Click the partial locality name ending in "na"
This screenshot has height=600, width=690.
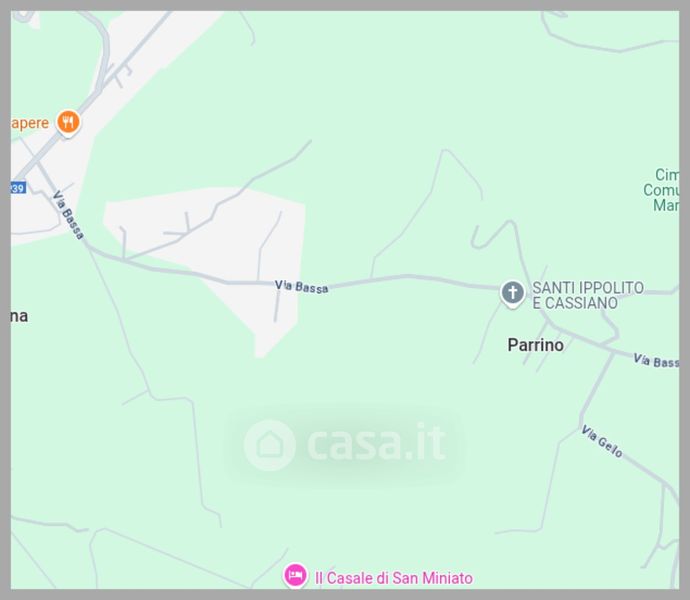click(x=19, y=316)
